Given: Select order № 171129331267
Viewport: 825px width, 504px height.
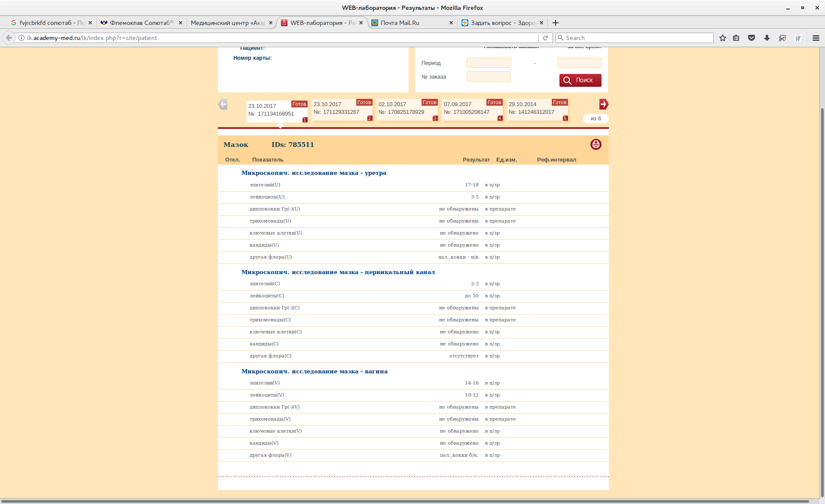Looking at the screenshot, I should coord(342,110).
